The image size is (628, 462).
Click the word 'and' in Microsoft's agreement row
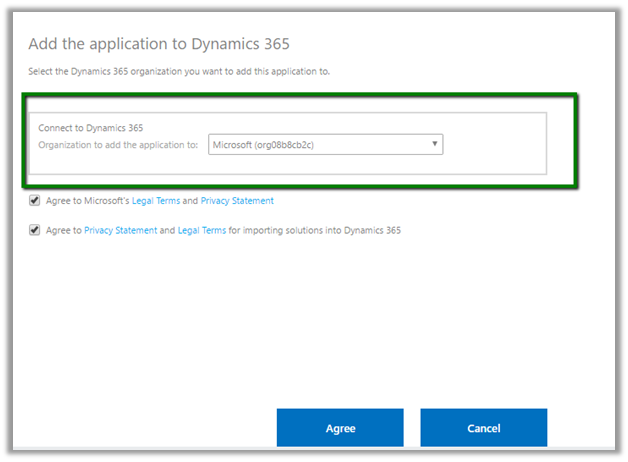pyautogui.click(x=190, y=201)
